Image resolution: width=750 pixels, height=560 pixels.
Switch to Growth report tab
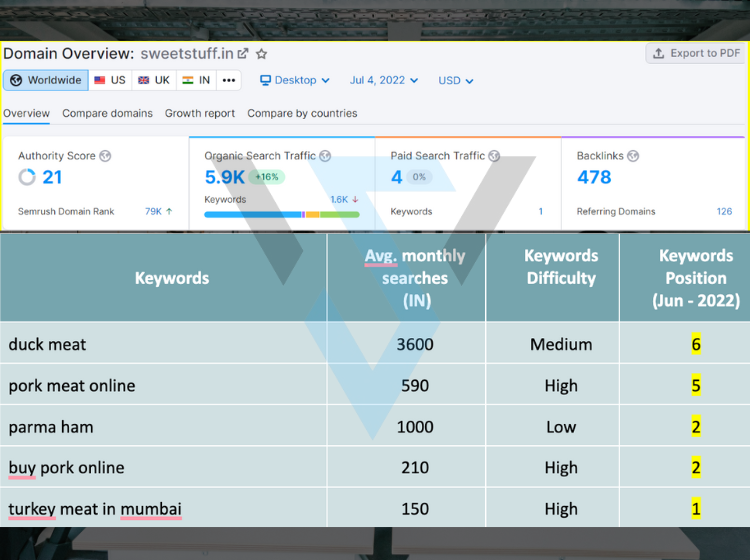200,113
